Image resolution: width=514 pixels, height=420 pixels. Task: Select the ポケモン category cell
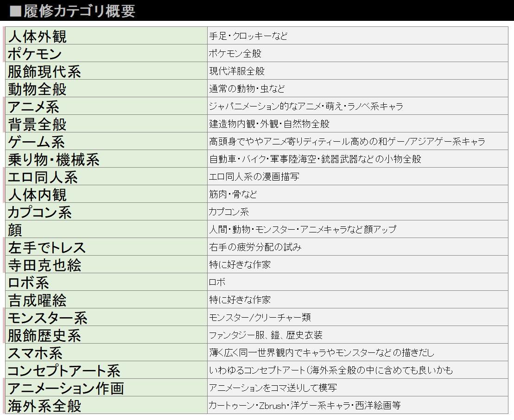click(106, 53)
